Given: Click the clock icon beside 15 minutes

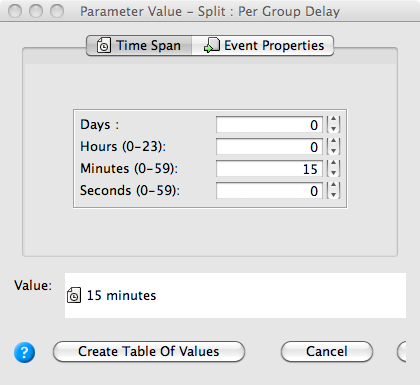Looking at the screenshot, I should tap(74, 295).
